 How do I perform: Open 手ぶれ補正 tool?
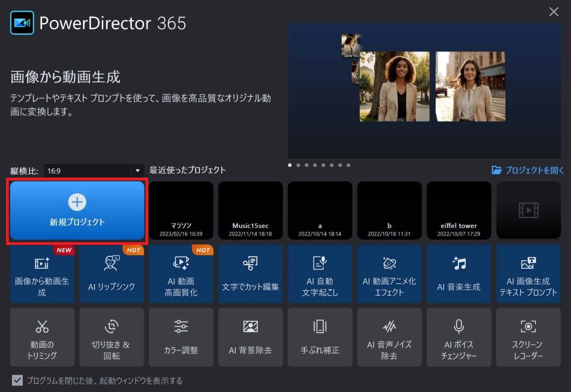point(320,337)
